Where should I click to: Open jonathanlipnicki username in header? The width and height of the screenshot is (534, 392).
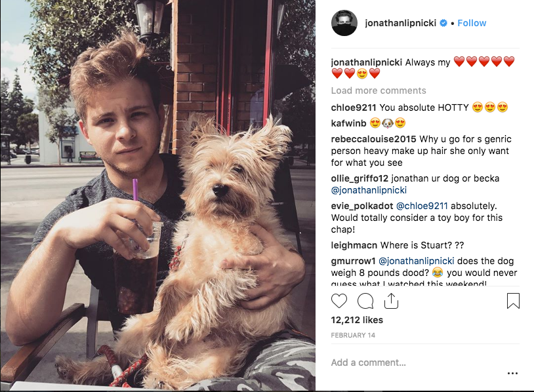tap(400, 23)
